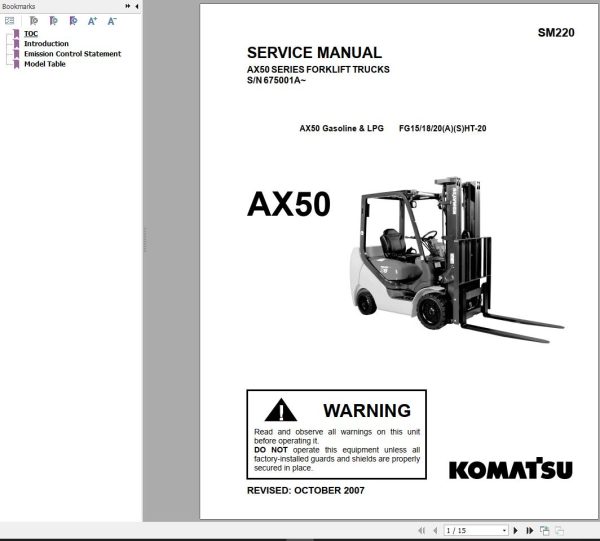Viewport: 600px width, 541px height.
Task: Open the bookmarks options menu icon
Action: point(10,21)
